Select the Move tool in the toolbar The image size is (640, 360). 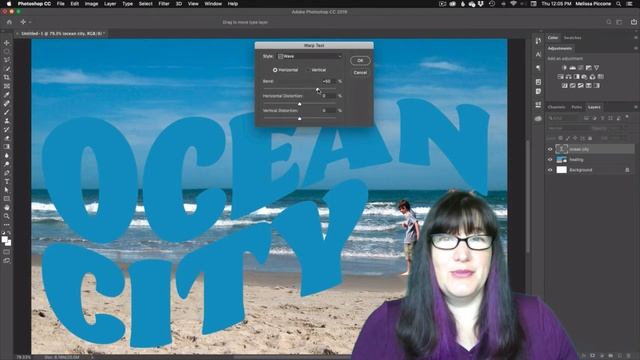tap(7, 43)
